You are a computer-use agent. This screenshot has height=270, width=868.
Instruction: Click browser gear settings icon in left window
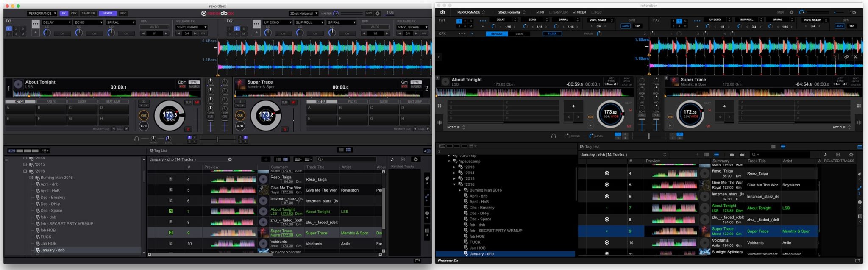click(416, 159)
